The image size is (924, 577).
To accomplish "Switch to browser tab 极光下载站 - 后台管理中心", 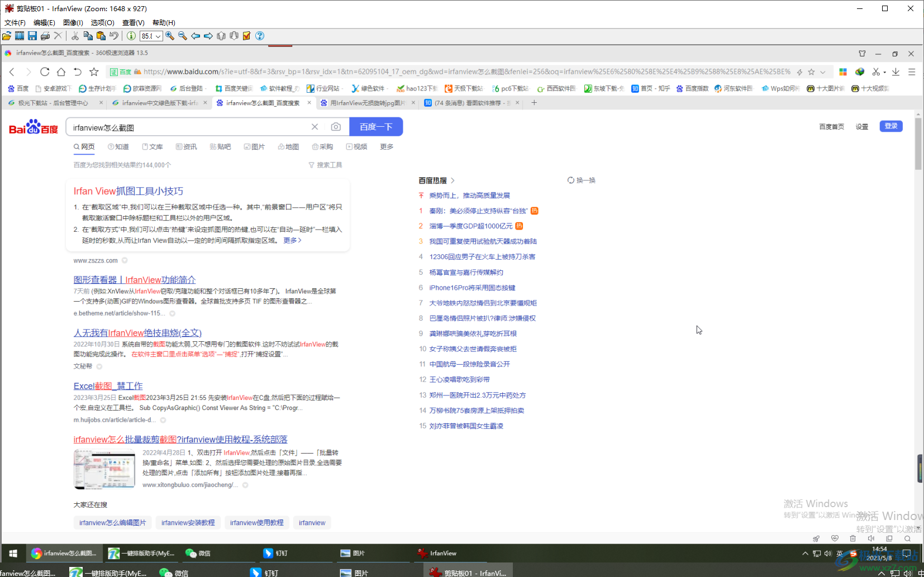I will click(x=53, y=103).
